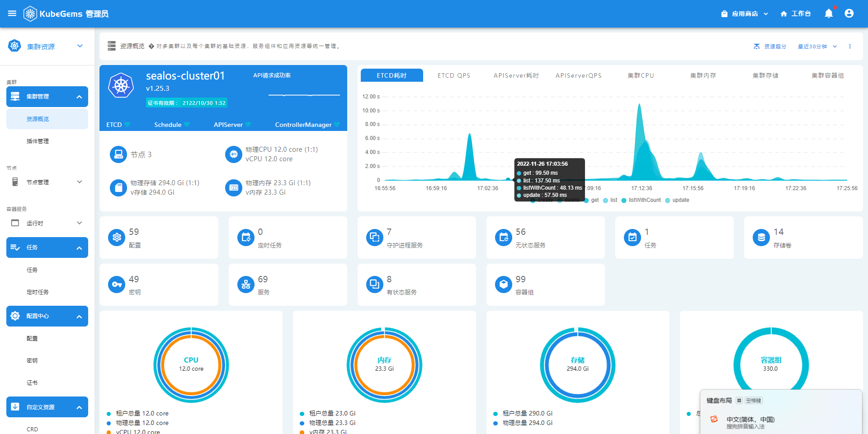868x434 pixels.
Task: Collapse the 自定义资源 sidebar group
Action: [80, 407]
